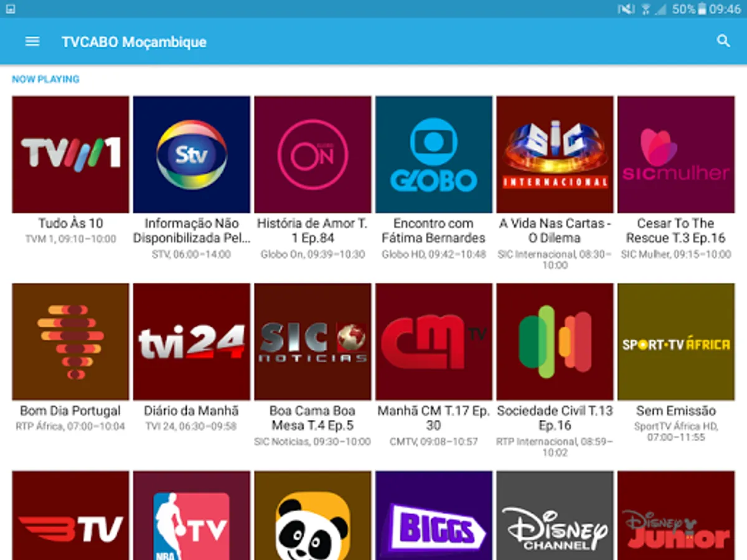Select the CMTV channel logo

click(x=433, y=342)
